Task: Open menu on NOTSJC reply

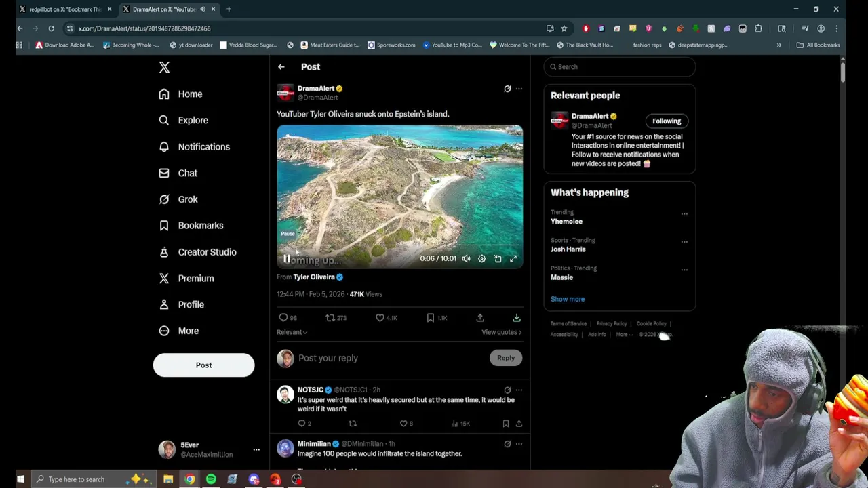Action: (x=519, y=390)
